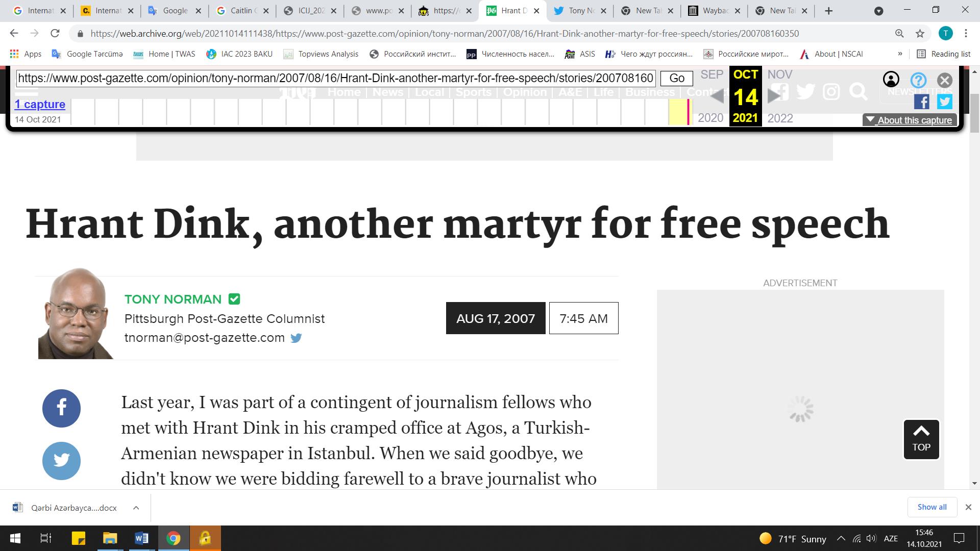Expand About this capture panel
Image resolution: width=980 pixels, height=551 pixels.
point(910,120)
